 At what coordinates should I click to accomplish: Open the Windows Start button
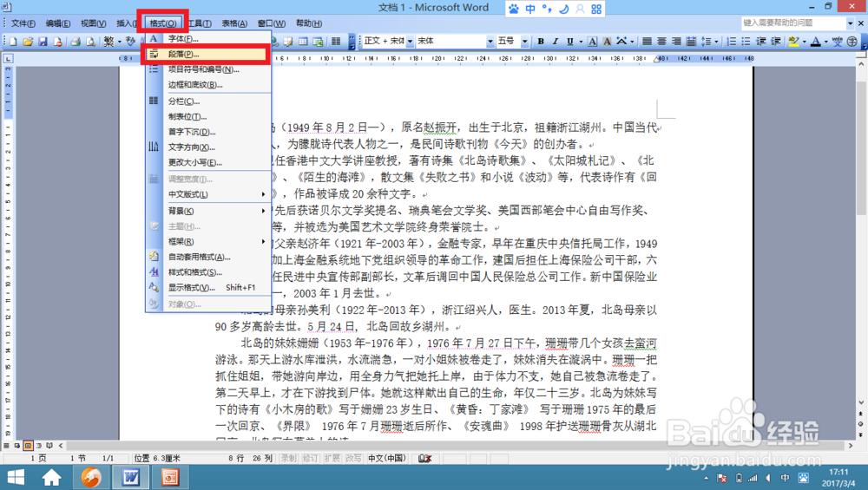tap(16, 477)
